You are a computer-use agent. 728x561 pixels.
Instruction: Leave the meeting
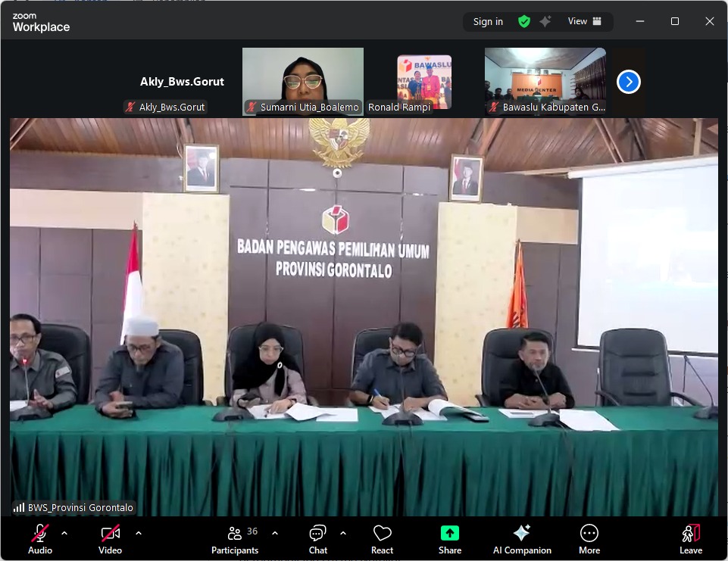tap(690, 533)
